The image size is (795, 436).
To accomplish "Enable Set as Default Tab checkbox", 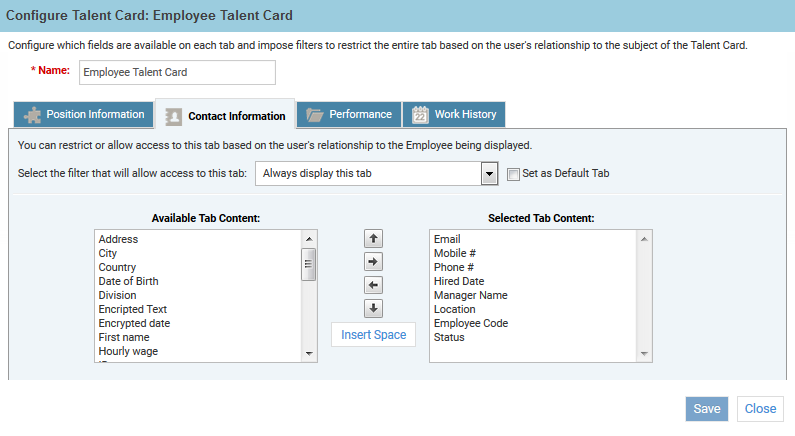I will (x=513, y=174).
